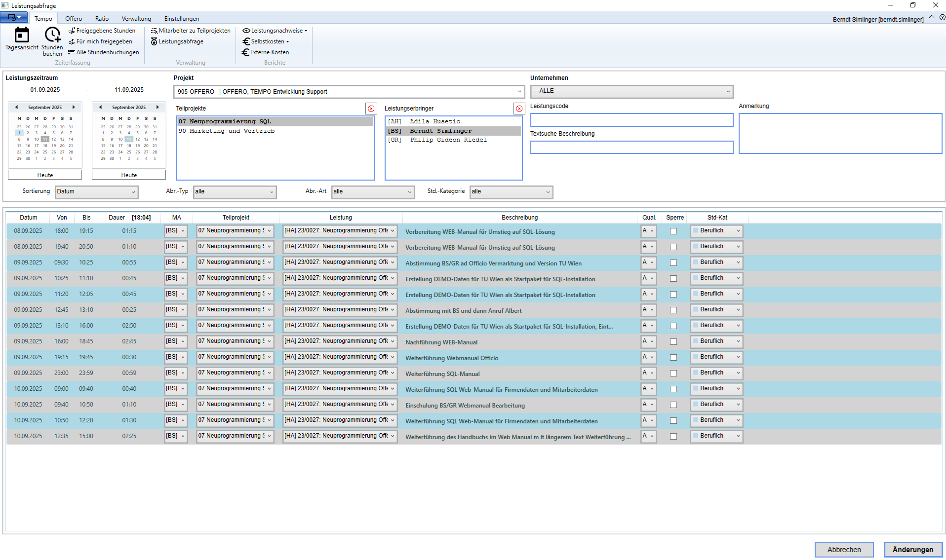Screen dimensions: 946x560
Task: Switch to the Tempo tab
Action: (43, 19)
